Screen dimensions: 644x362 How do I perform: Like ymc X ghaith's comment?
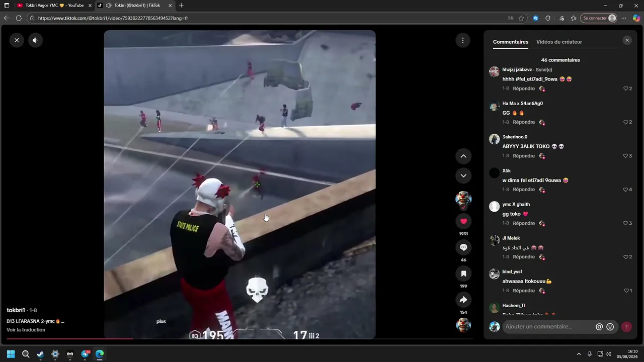(626, 223)
